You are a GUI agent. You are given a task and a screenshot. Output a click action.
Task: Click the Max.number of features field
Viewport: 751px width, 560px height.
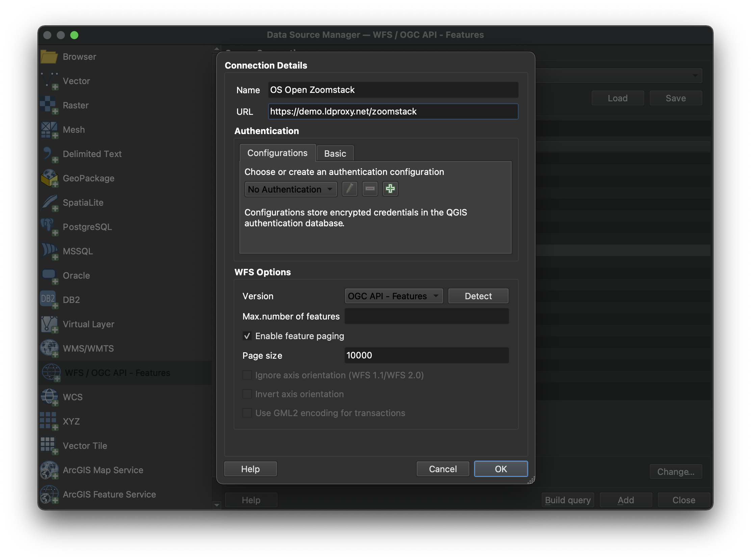[427, 316]
